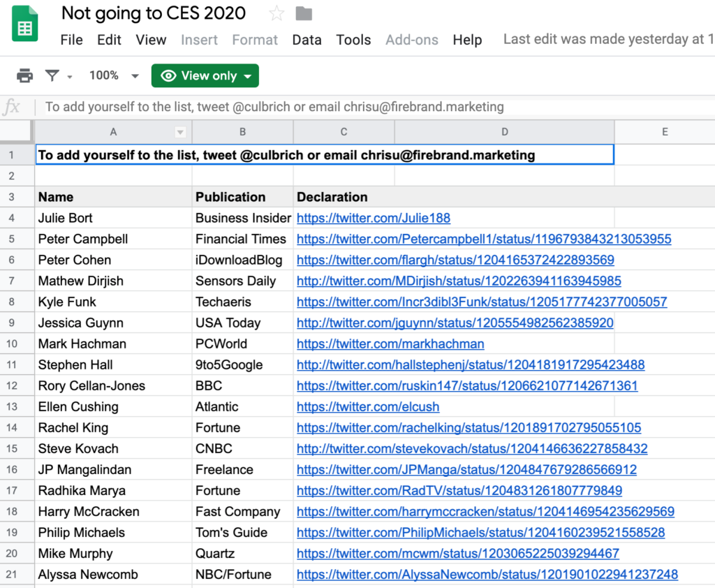Select cell with 9to5Google
715x588 pixels.
(x=242, y=365)
